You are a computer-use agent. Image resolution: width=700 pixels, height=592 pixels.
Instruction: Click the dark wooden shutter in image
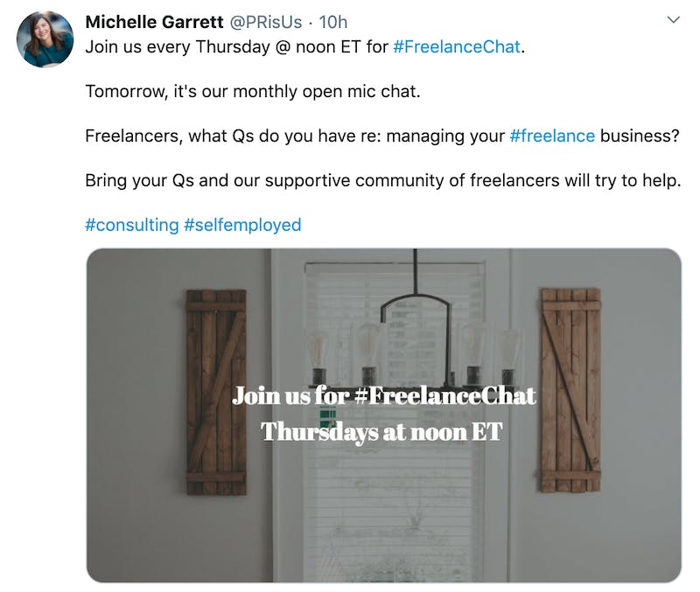(x=216, y=393)
